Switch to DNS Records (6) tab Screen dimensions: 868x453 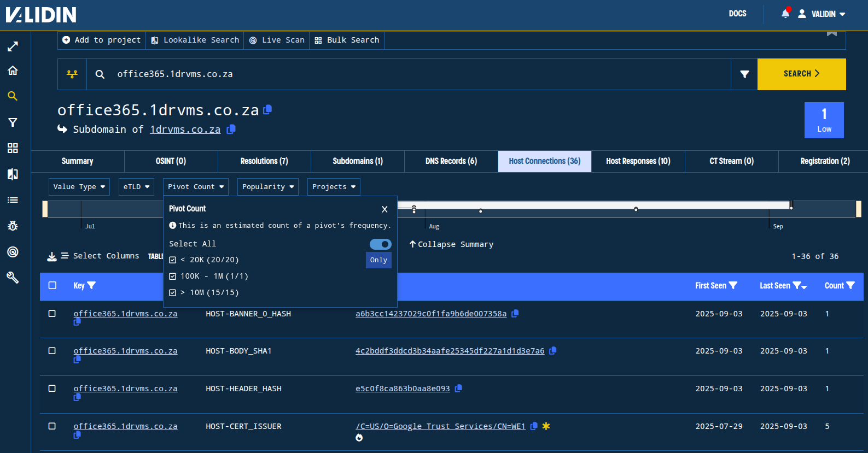[x=451, y=161]
